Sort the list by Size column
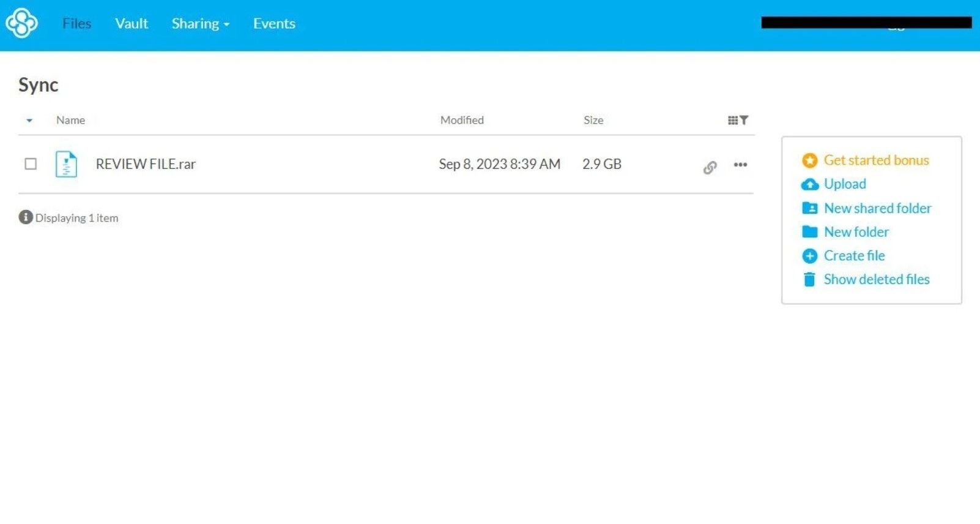This screenshot has height=524, width=980. (x=593, y=120)
